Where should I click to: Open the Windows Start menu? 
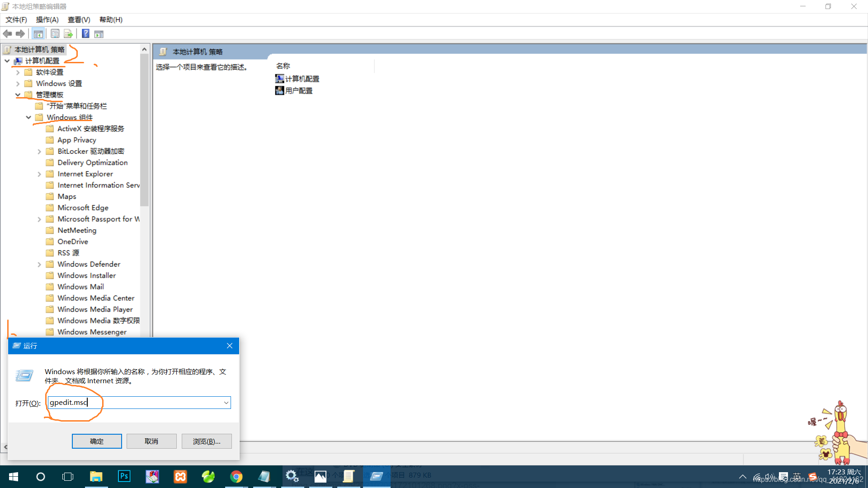[x=14, y=477]
